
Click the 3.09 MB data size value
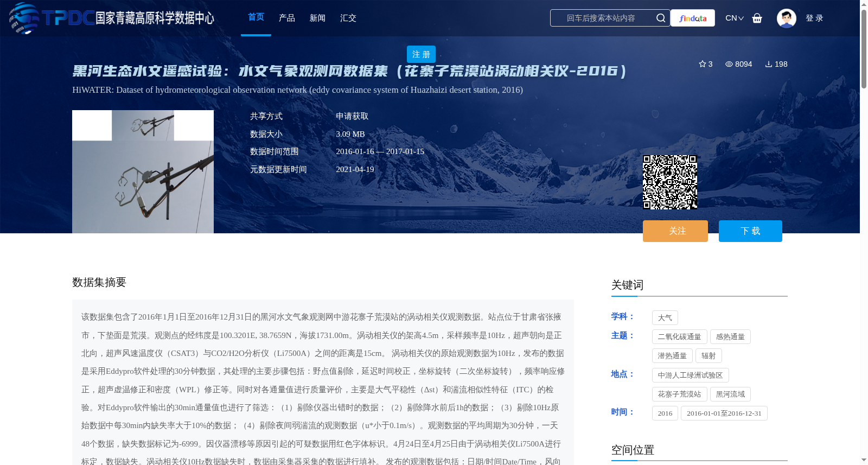(x=350, y=134)
